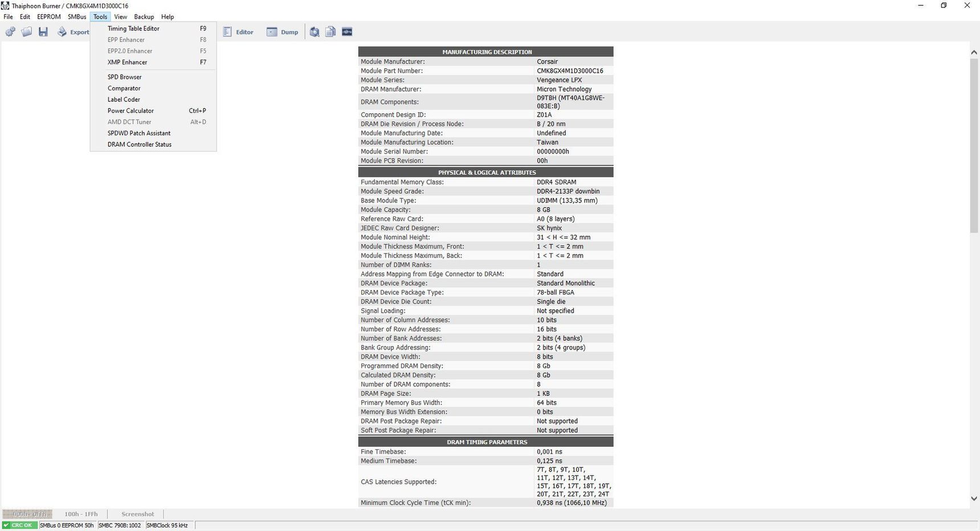Switch to the 000h - 0FFh tab

click(x=27, y=514)
